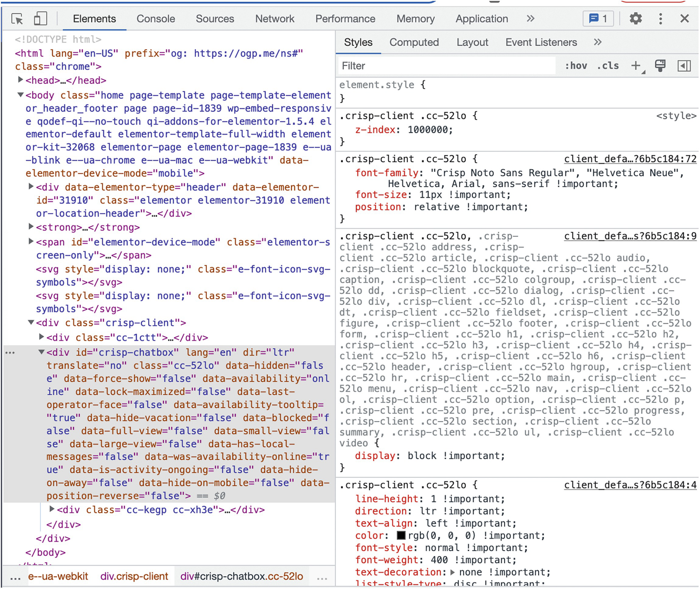Open DevTools settings gear
This screenshot has height=589, width=700.
[635, 19]
